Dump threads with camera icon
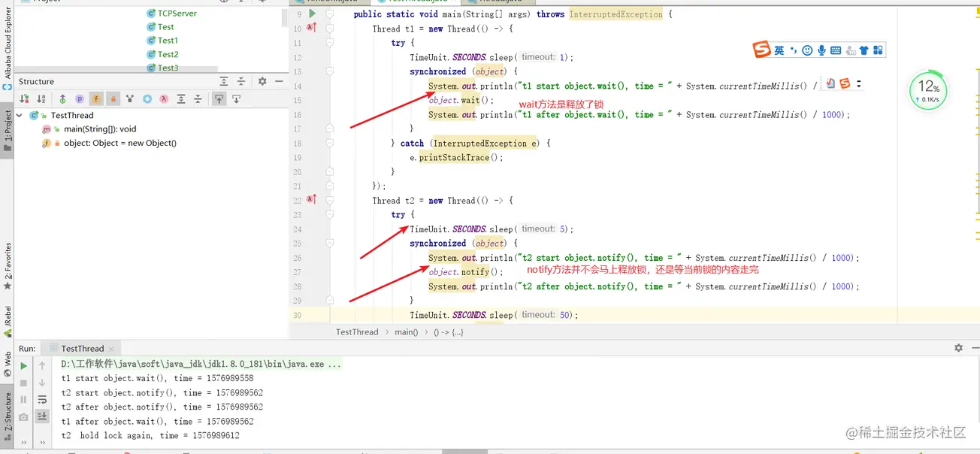 pyautogui.click(x=23, y=416)
